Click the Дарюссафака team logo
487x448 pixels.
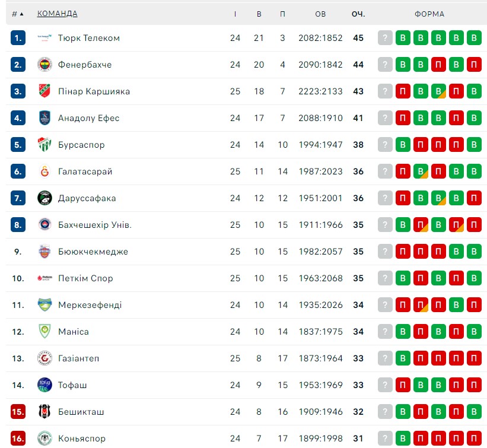coord(44,198)
